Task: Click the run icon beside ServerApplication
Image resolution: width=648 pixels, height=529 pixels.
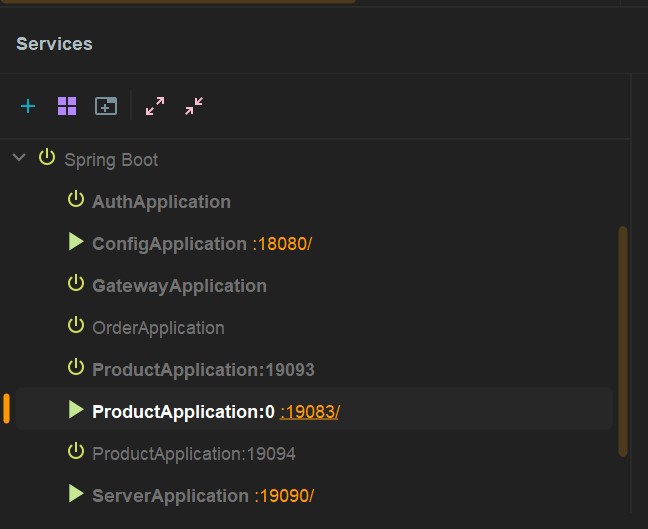Action: point(76,493)
